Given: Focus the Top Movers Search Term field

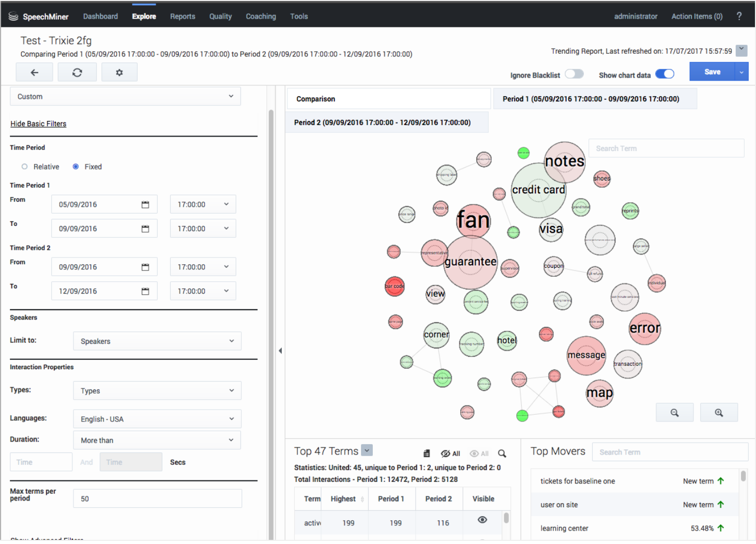Looking at the screenshot, I should pos(670,452).
